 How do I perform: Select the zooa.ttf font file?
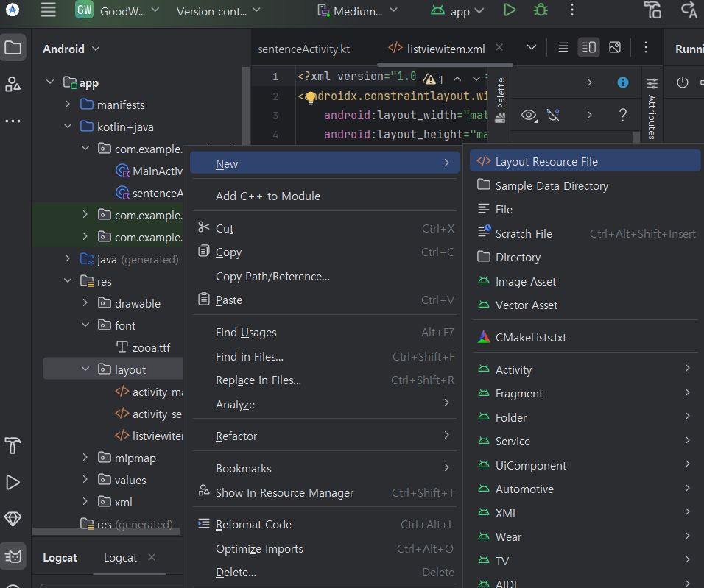(143, 347)
